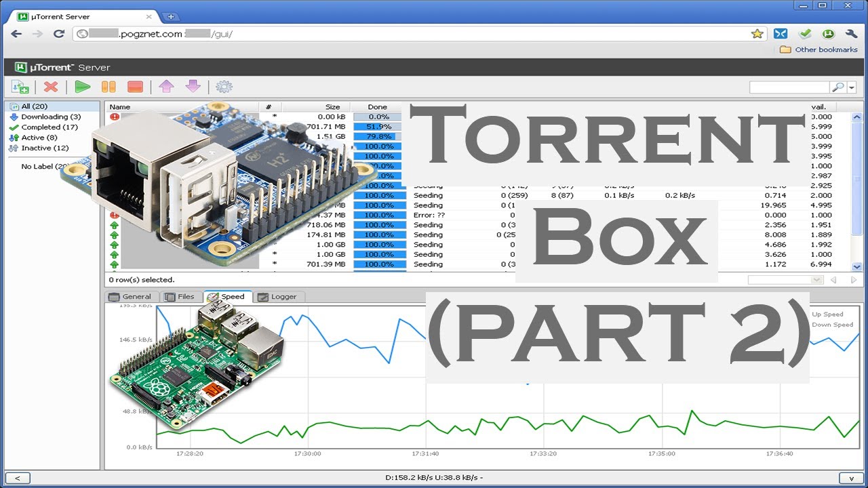
Task: Click the red error icon on the 0.00 kB row
Action: pos(115,117)
